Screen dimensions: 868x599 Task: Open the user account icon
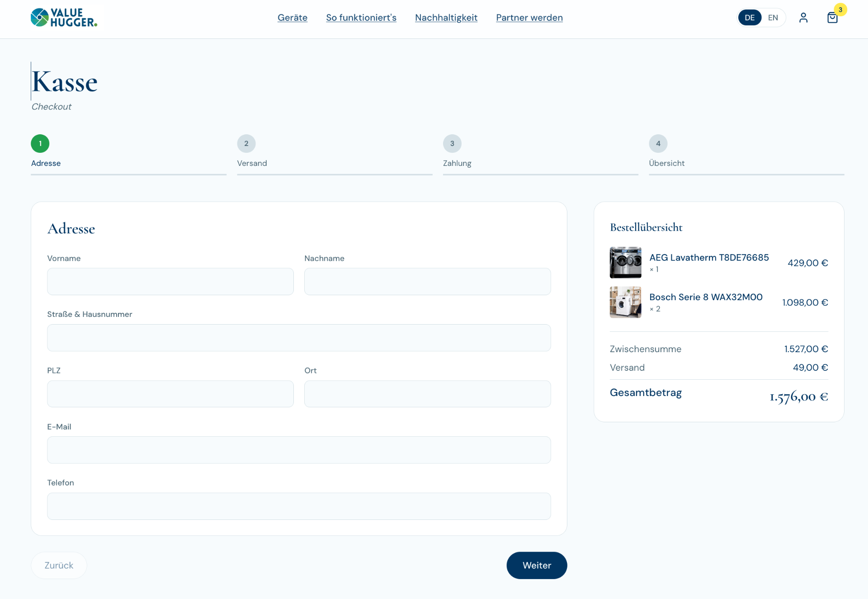tap(803, 18)
